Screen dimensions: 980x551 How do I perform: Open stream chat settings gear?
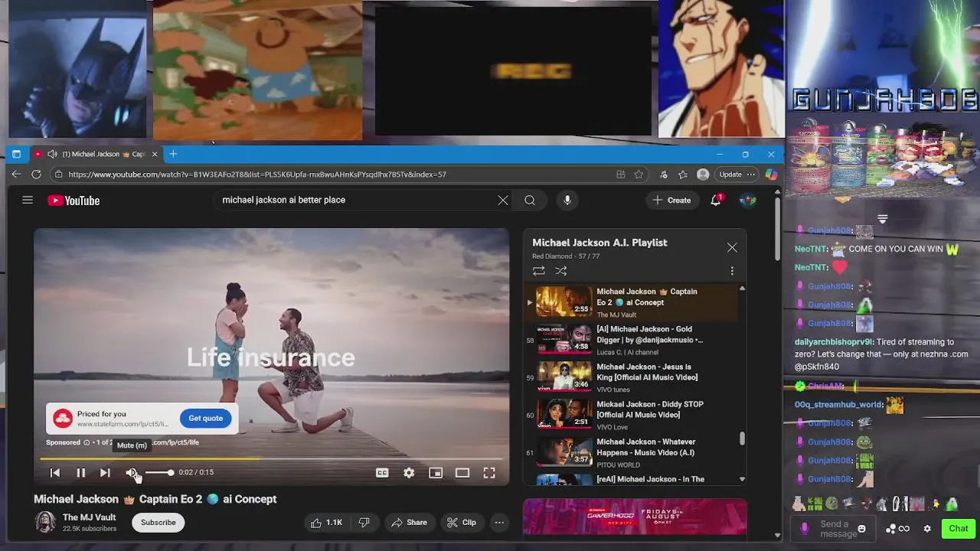[927, 529]
